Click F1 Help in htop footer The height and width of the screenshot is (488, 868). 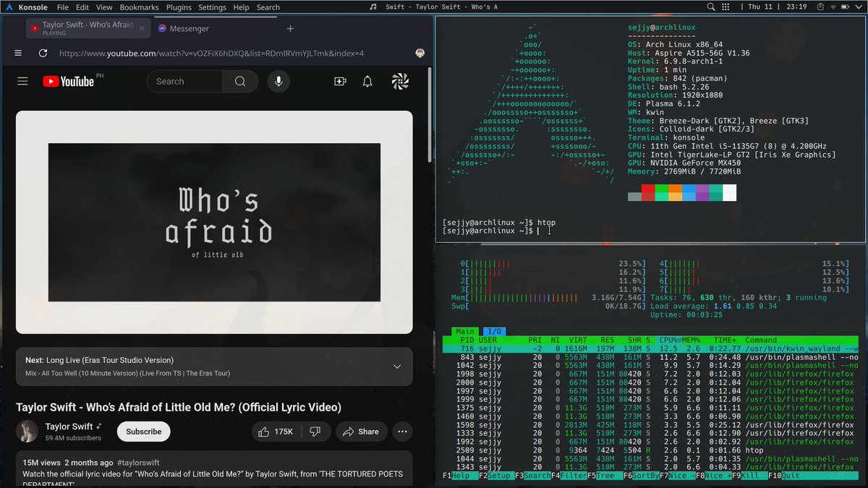click(x=459, y=475)
